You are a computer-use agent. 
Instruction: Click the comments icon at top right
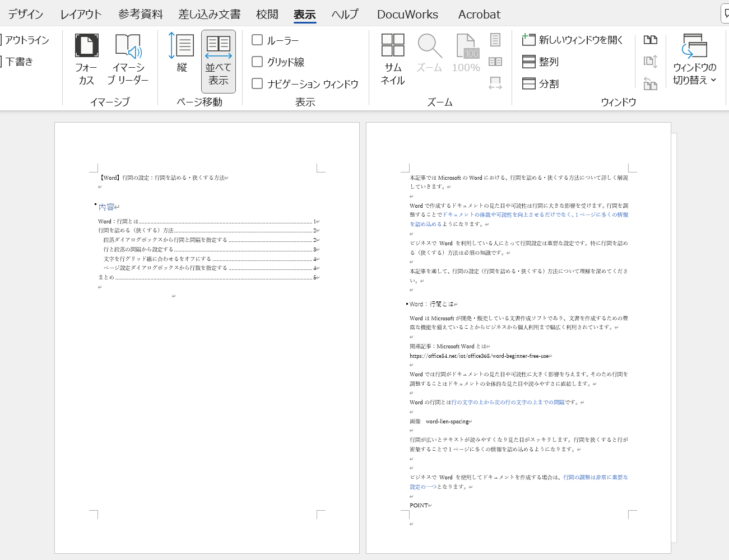point(725,14)
